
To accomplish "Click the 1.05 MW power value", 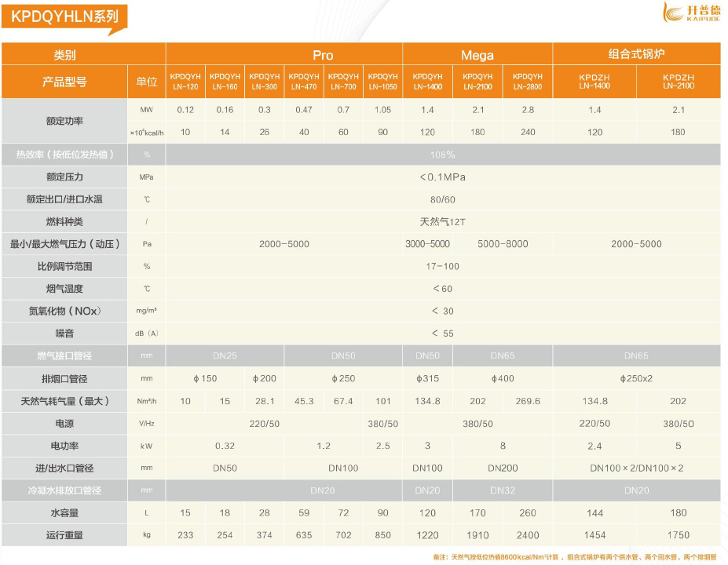I will coord(382,110).
